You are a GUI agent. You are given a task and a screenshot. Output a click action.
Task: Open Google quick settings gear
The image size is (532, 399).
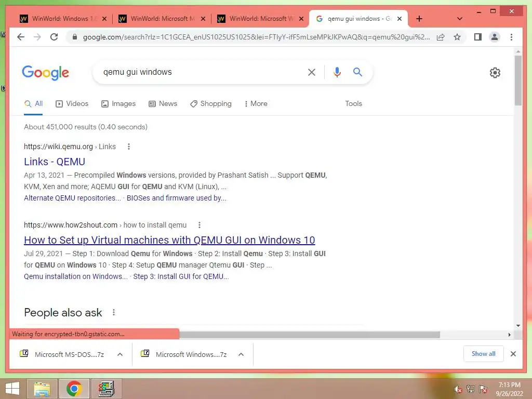click(x=495, y=73)
